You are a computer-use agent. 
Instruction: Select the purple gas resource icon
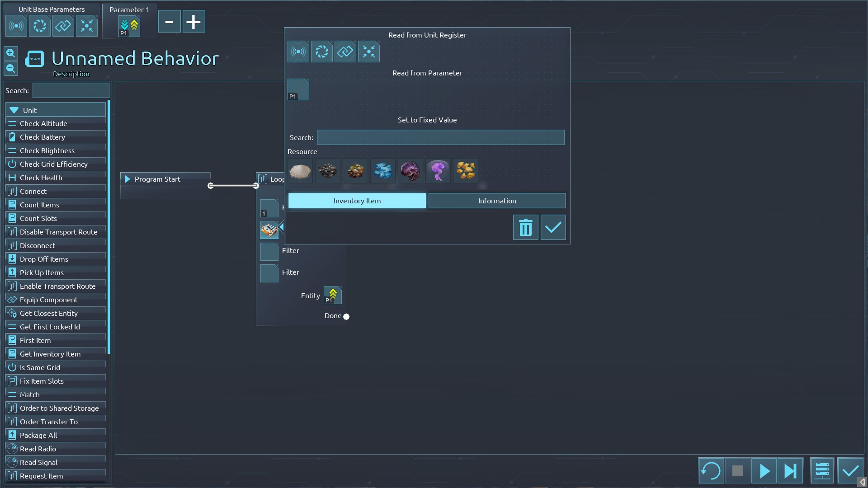[x=438, y=171]
